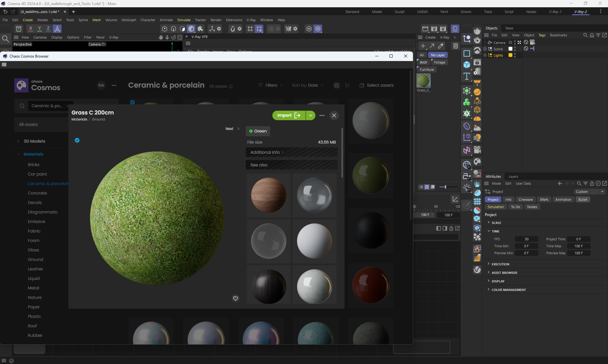Switch to grid view icon in Cosmos

[337, 85]
